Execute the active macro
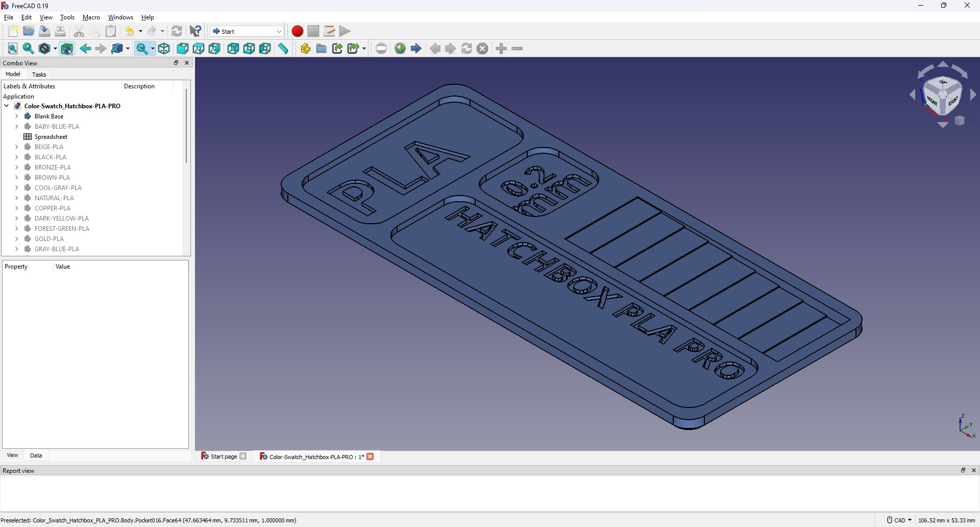980x527 pixels. point(345,31)
